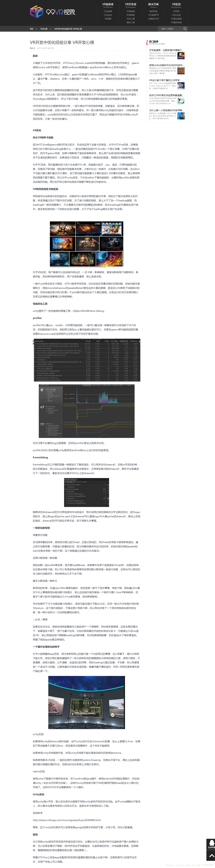The height and width of the screenshot is (868, 215).
Task: Open the cnblogs murongxiaopifu URL
Action: [67, 820]
